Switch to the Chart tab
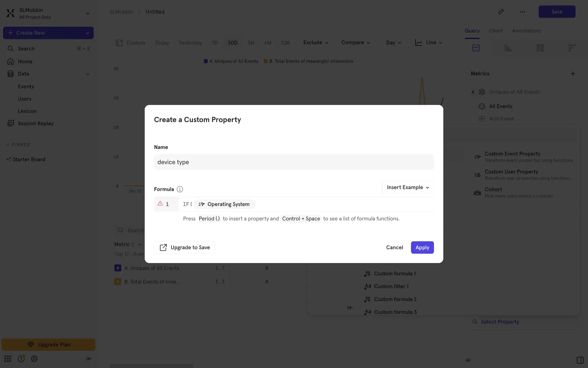The width and height of the screenshot is (588, 368). coord(496,31)
